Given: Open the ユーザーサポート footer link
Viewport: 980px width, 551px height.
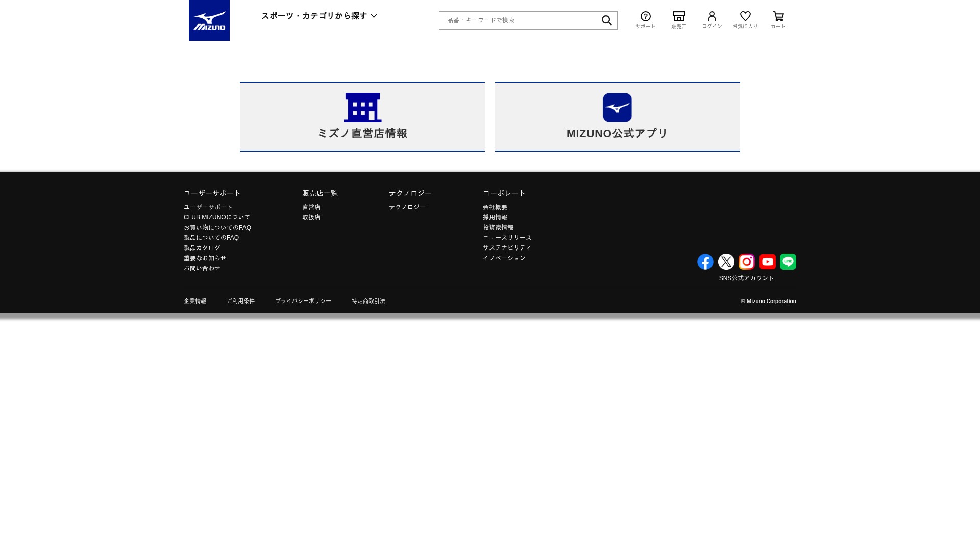Looking at the screenshot, I should pos(208,207).
